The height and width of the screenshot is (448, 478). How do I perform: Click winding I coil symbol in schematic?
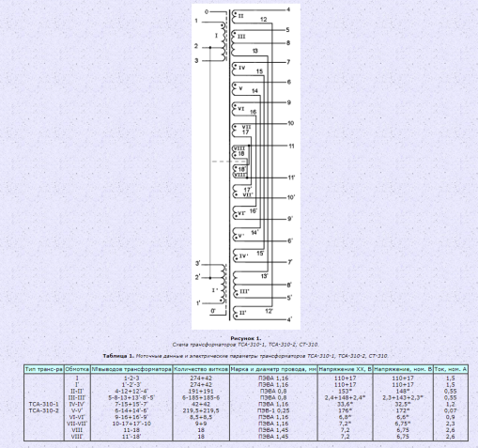tap(224, 42)
